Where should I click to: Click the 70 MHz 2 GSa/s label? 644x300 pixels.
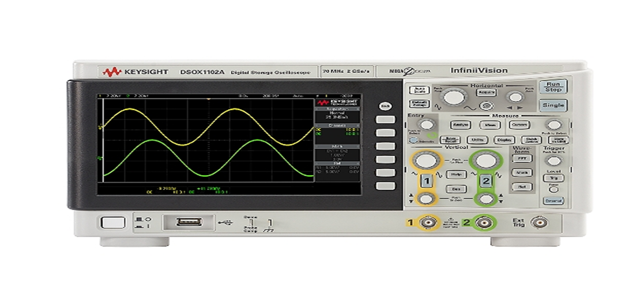(x=346, y=71)
